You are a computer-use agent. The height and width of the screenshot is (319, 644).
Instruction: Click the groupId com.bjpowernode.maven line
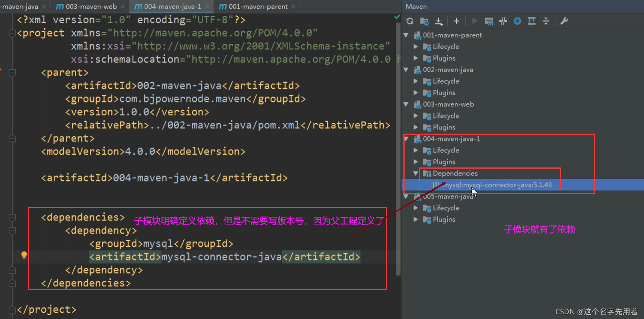[185, 99]
